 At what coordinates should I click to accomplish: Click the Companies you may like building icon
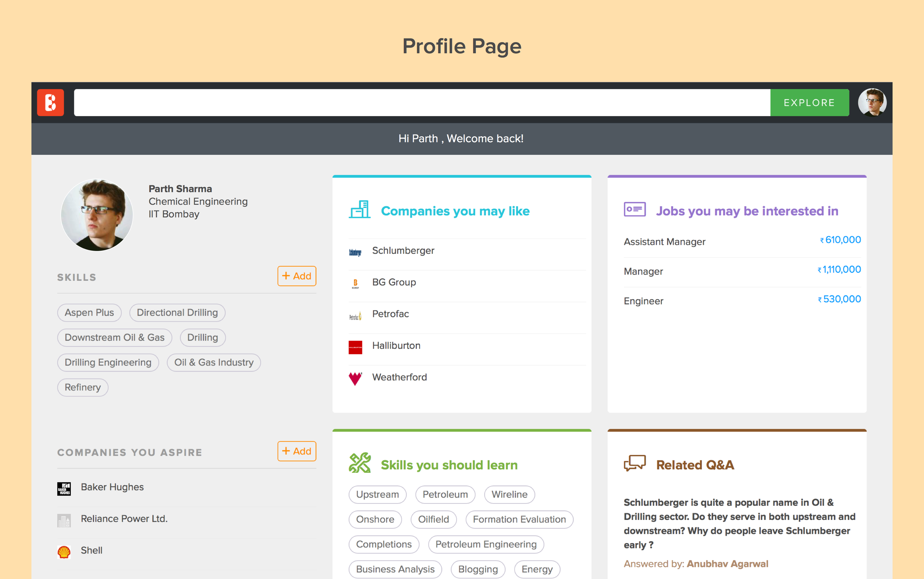[359, 210]
